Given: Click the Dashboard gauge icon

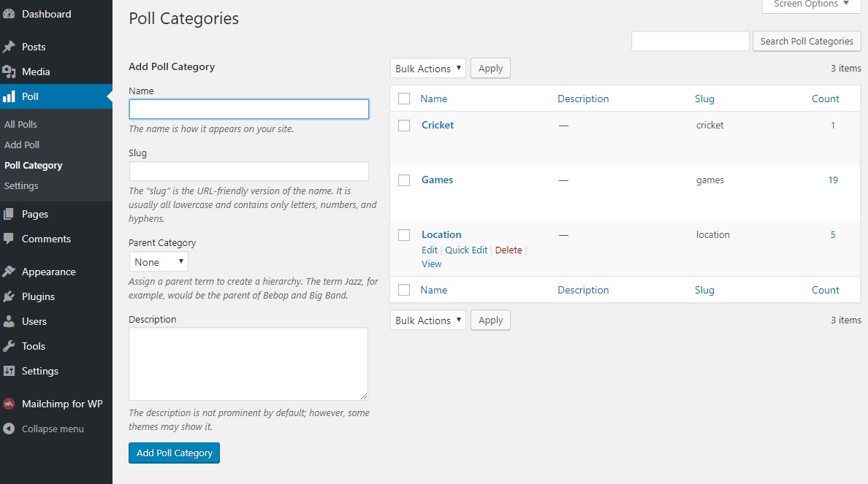Looking at the screenshot, I should click(9, 14).
